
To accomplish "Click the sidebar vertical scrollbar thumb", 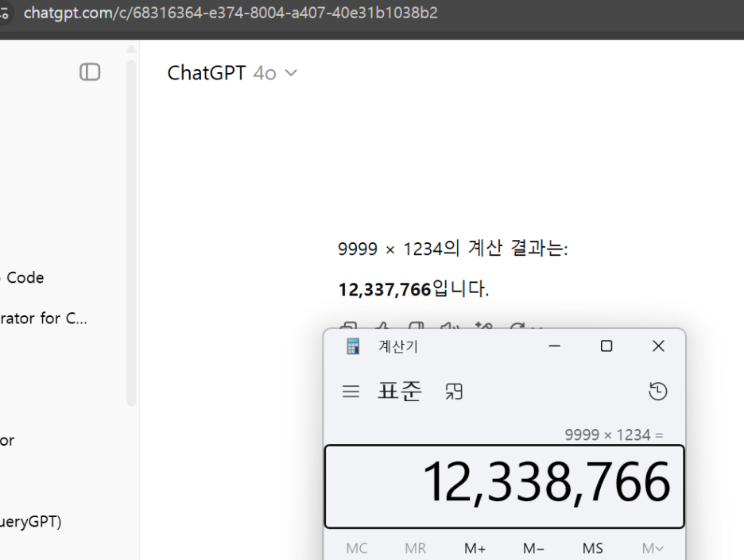I will [x=131, y=233].
